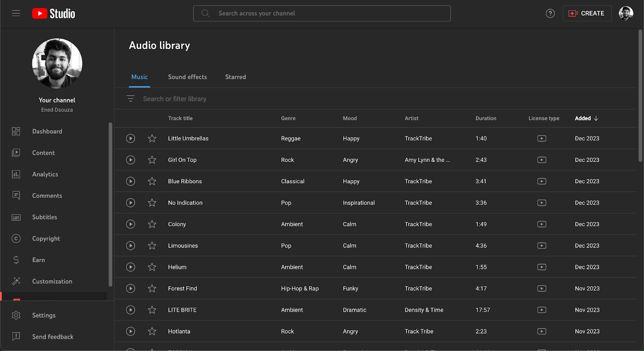Play the No Indication track
Image resolution: width=644 pixels, height=351 pixels.
[130, 203]
